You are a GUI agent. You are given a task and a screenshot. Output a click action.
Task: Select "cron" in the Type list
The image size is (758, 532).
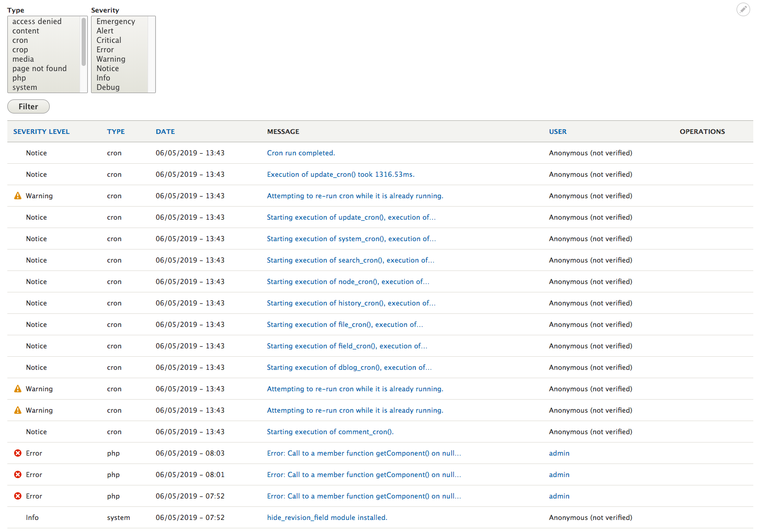pos(20,40)
